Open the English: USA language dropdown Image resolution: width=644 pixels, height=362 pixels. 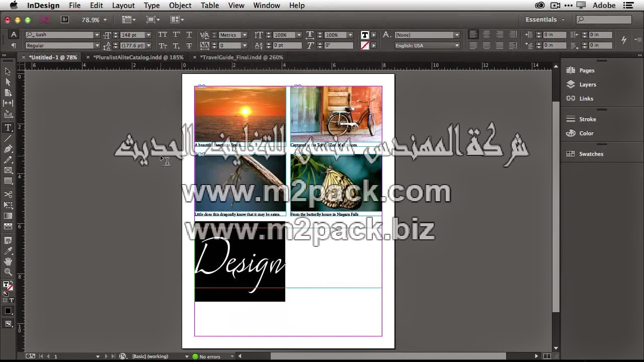click(457, 45)
